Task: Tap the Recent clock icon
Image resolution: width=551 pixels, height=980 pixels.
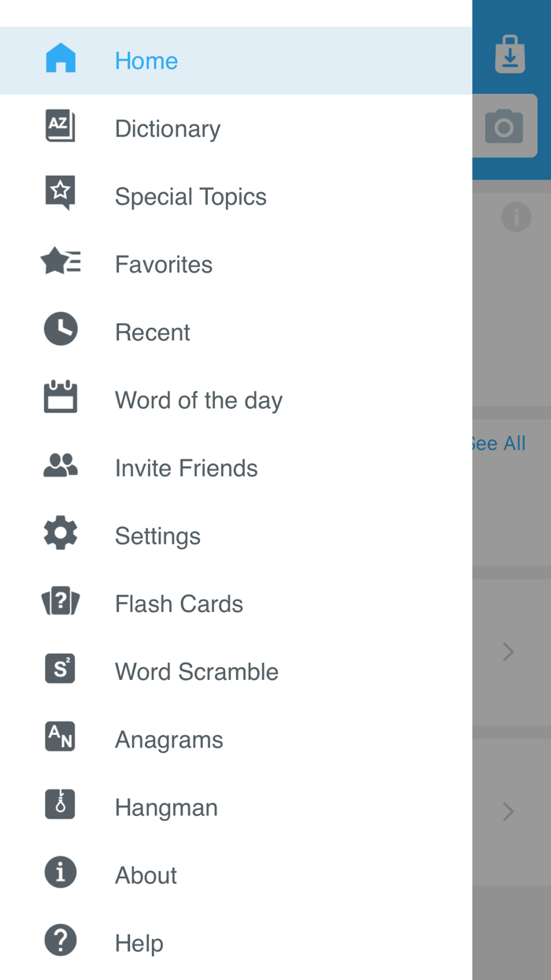Action: 61,330
